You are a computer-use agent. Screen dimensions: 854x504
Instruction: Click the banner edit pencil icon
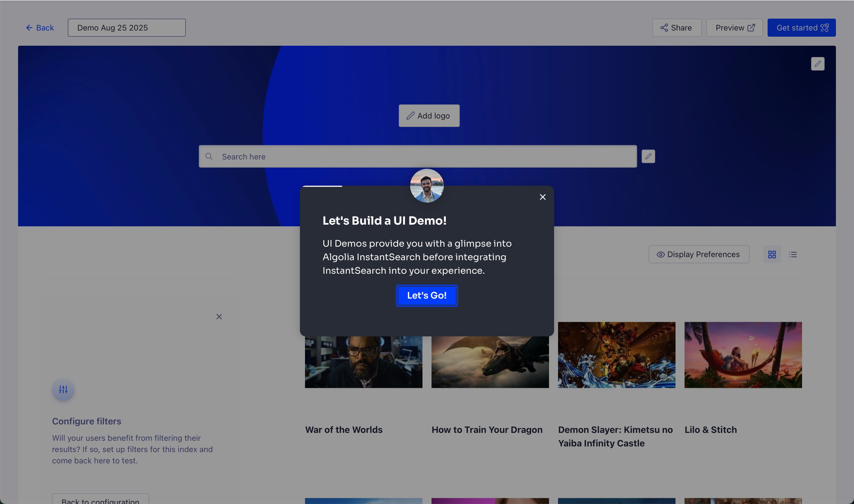point(817,64)
